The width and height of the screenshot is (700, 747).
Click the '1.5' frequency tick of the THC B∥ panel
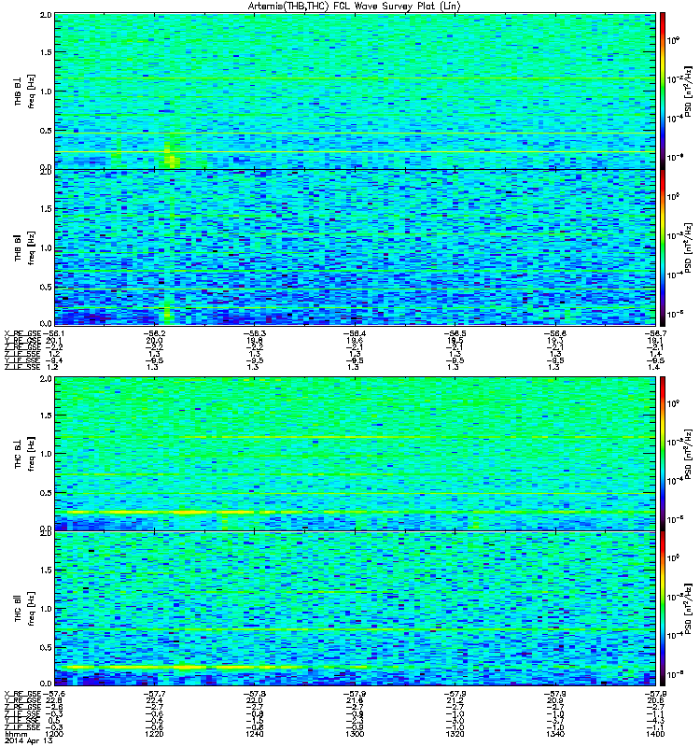pos(46,570)
